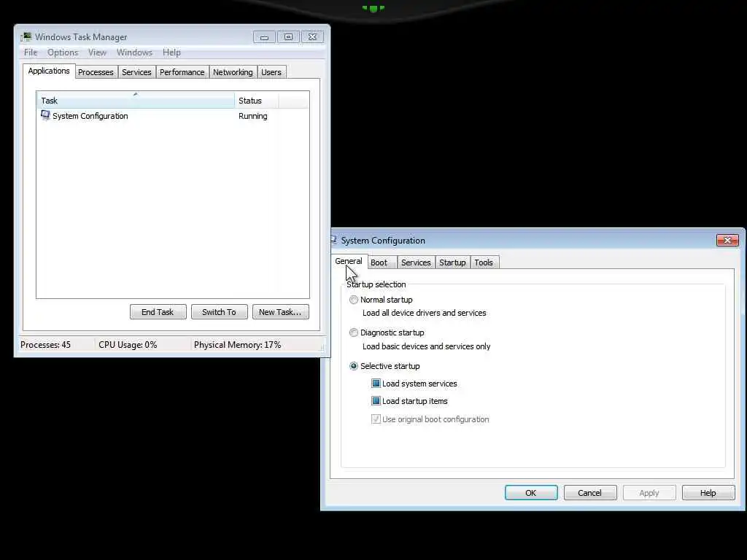Click 'Load basic devices and services only' text

coord(426,346)
